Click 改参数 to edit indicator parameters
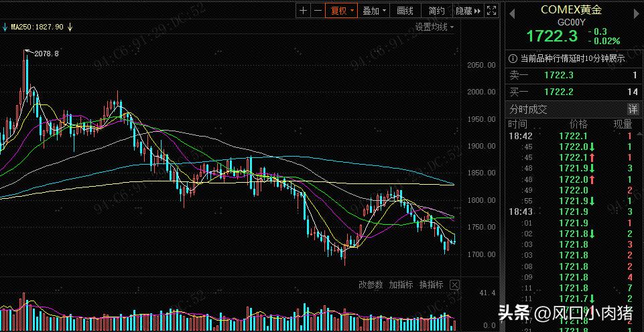 [371, 284]
